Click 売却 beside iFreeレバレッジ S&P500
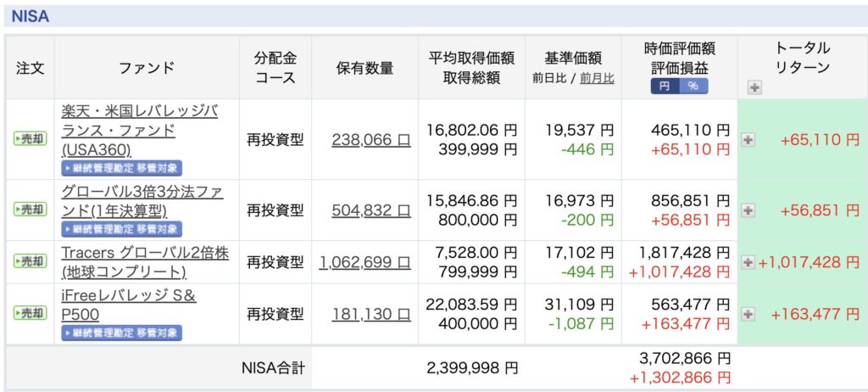This screenshot has width=868, height=392. 30,313
